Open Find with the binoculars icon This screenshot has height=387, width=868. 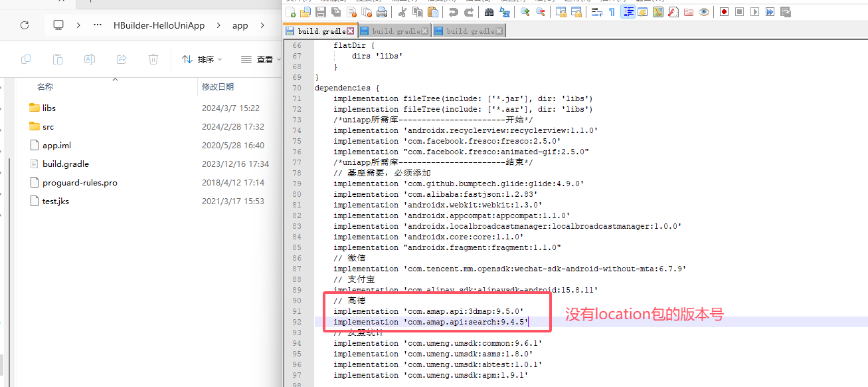click(489, 12)
